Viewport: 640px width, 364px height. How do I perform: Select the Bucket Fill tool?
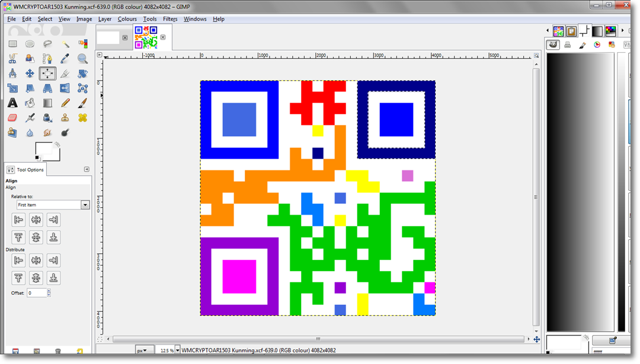point(30,103)
